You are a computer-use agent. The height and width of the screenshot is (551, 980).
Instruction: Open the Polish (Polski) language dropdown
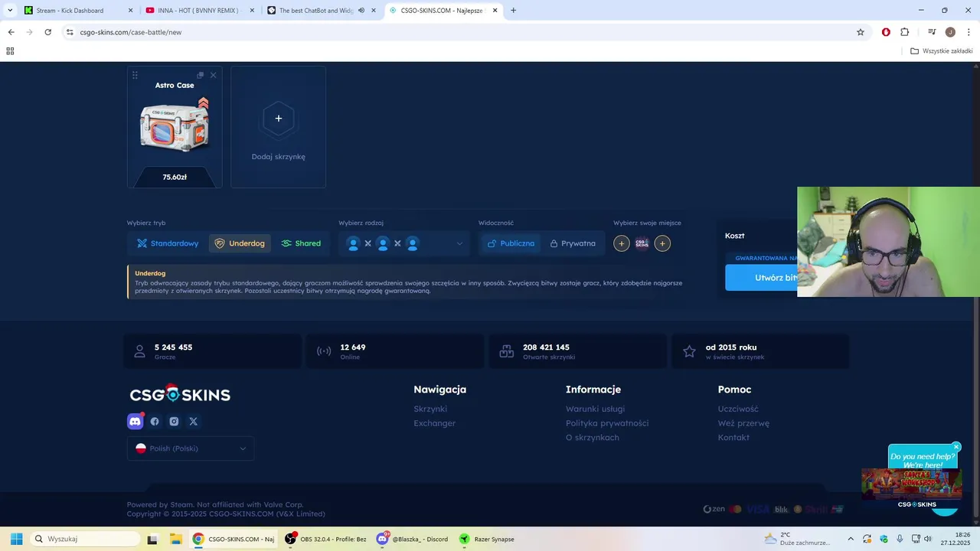tap(191, 448)
